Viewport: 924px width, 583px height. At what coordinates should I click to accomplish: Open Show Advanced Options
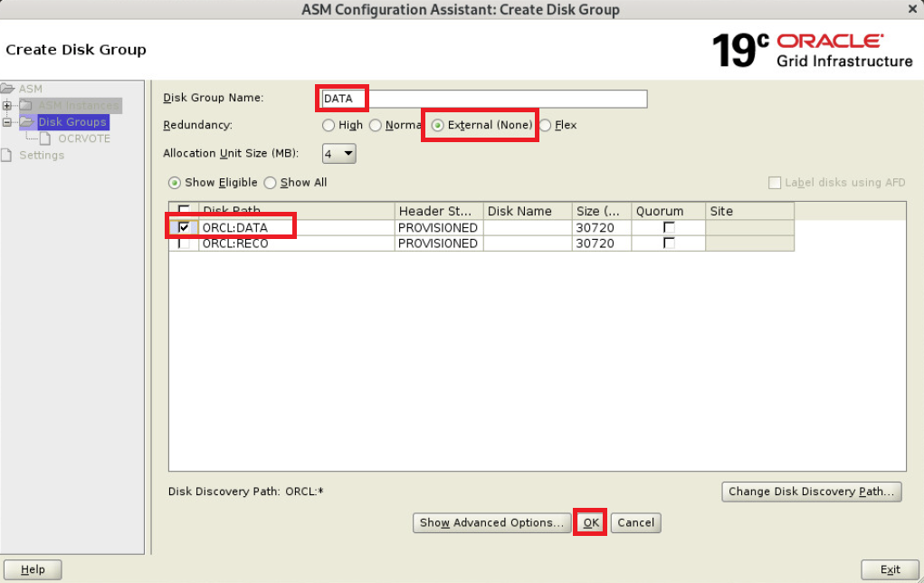pyautogui.click(x=492, y=523)
